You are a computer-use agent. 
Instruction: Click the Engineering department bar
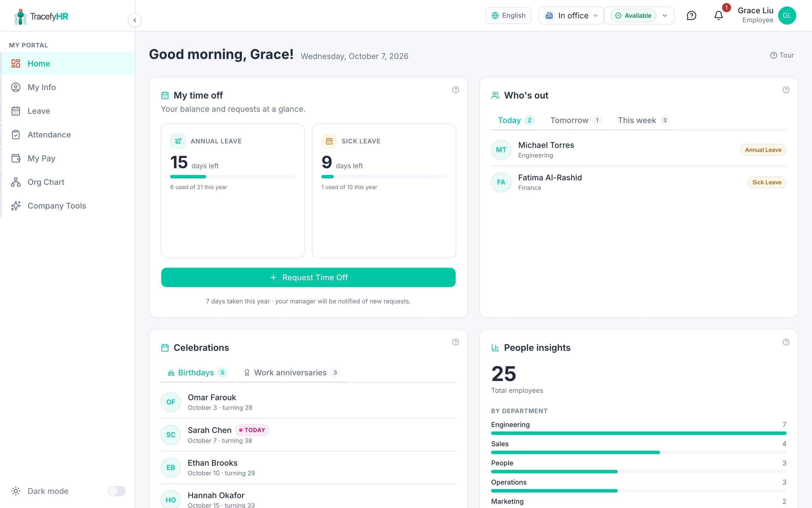coord(639,433)
